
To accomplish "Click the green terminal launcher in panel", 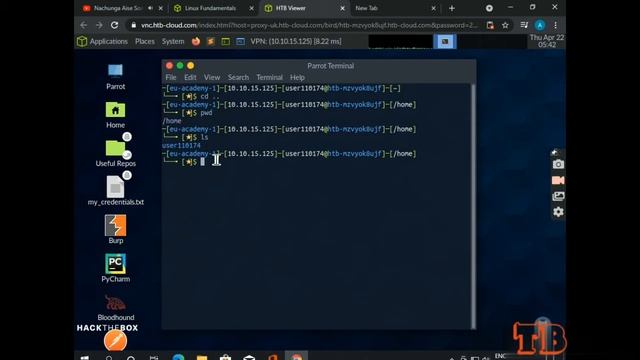I will (x=225, y=41).
